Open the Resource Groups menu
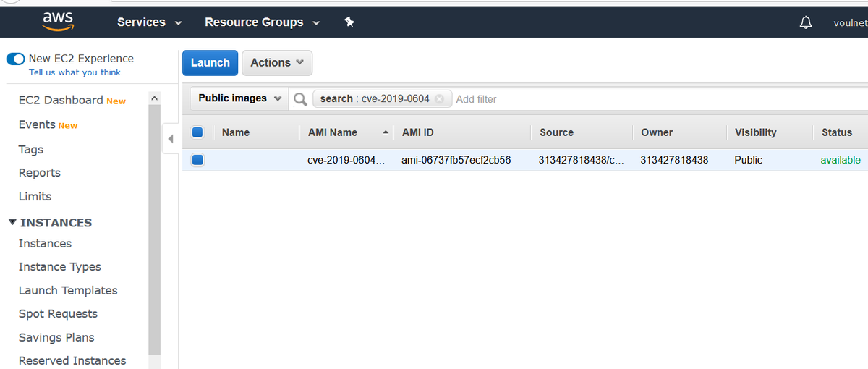The height and width of the screenshot is (369, 868). click(x=262, y=22)
